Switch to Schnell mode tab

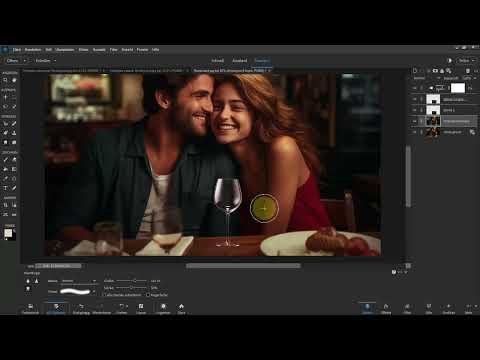[x=217, y=61]
